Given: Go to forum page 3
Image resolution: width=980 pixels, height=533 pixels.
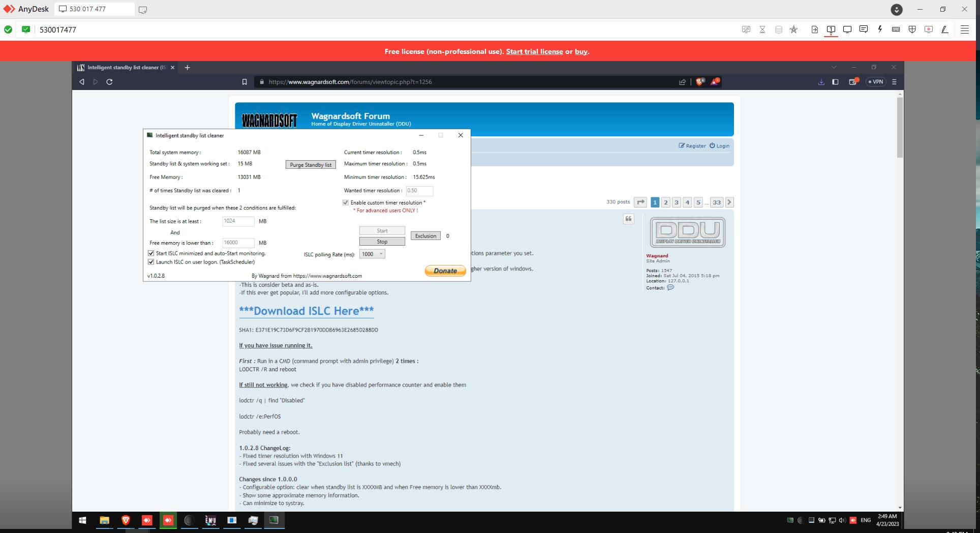Looking at the screenshot, I should (x=677, y=202).
